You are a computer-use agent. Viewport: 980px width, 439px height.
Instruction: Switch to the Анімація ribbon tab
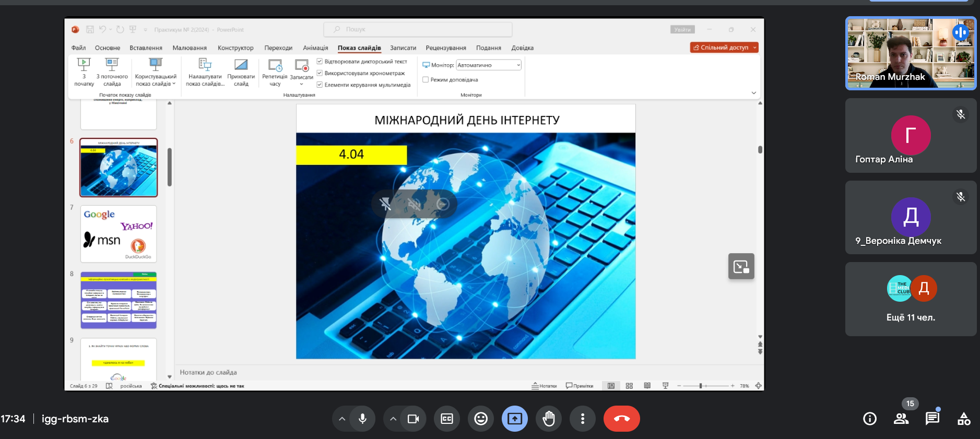tap(315, 48)
